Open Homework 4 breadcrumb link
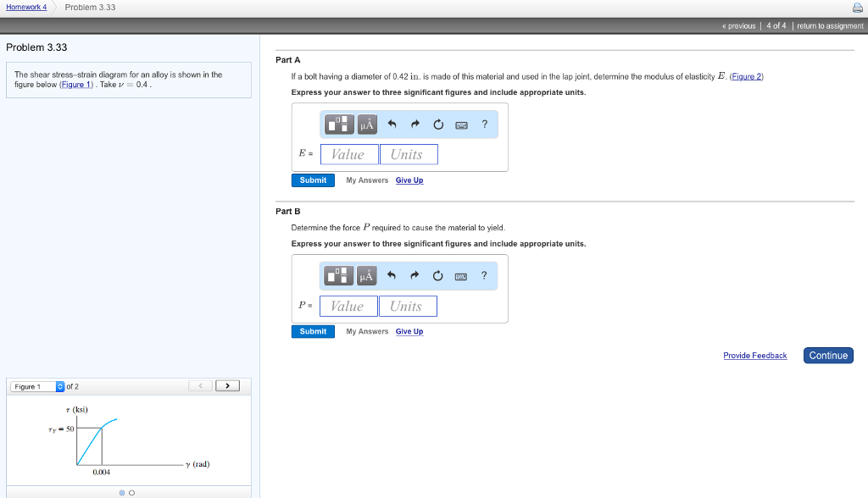The width and height of the screenshot is (868, 498). [26, 7]
